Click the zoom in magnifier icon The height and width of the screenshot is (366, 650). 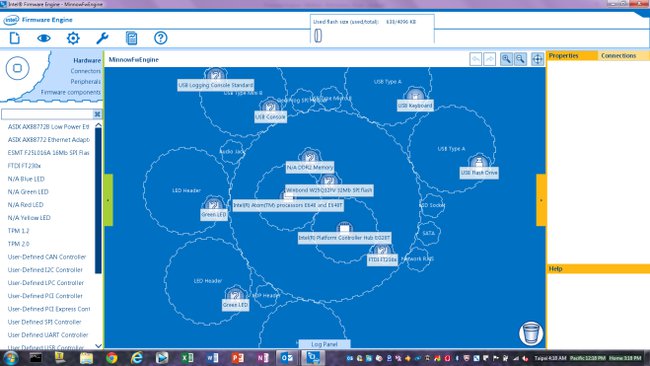(506, 59)
